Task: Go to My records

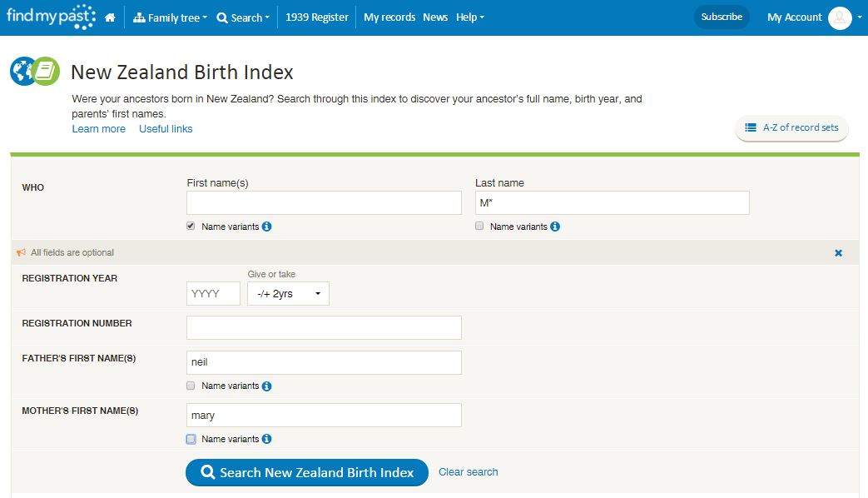Action: point(389,17)
